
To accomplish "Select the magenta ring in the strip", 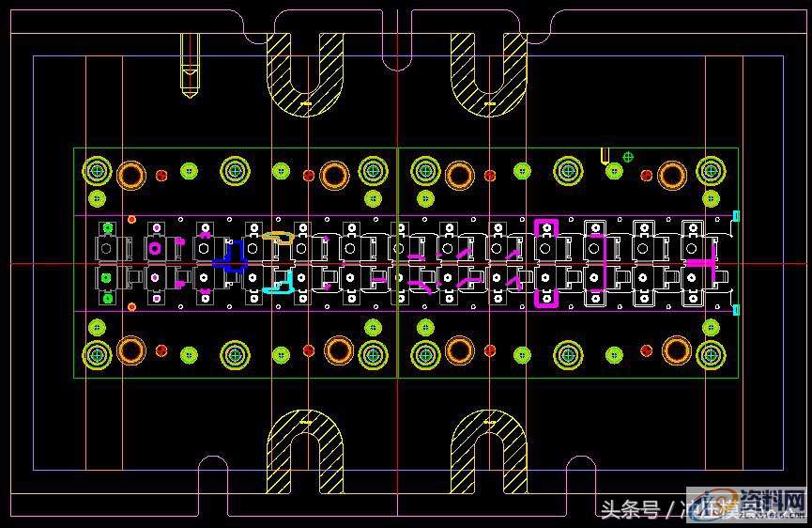I will point(156,248).
